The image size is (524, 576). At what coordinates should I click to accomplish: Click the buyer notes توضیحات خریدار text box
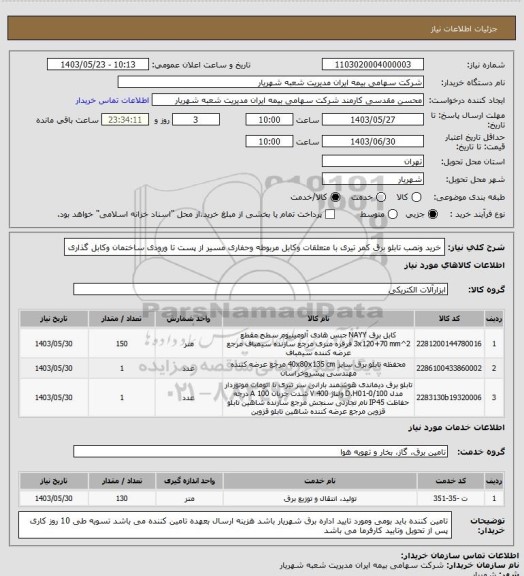tap(235, 526)
